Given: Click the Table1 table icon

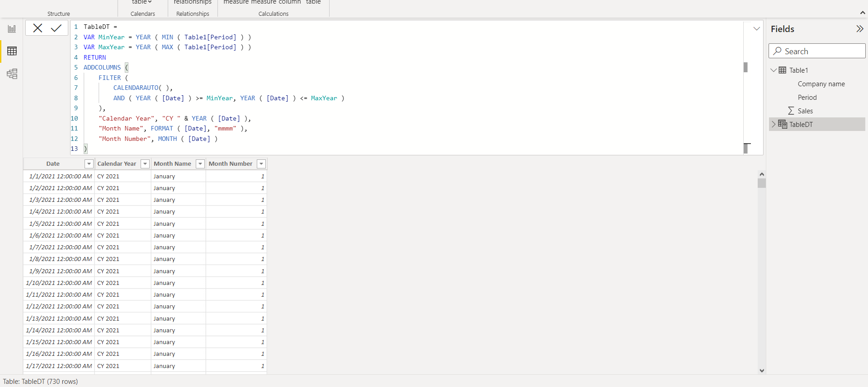Looking at the screenshot, I should click(782, 70).
